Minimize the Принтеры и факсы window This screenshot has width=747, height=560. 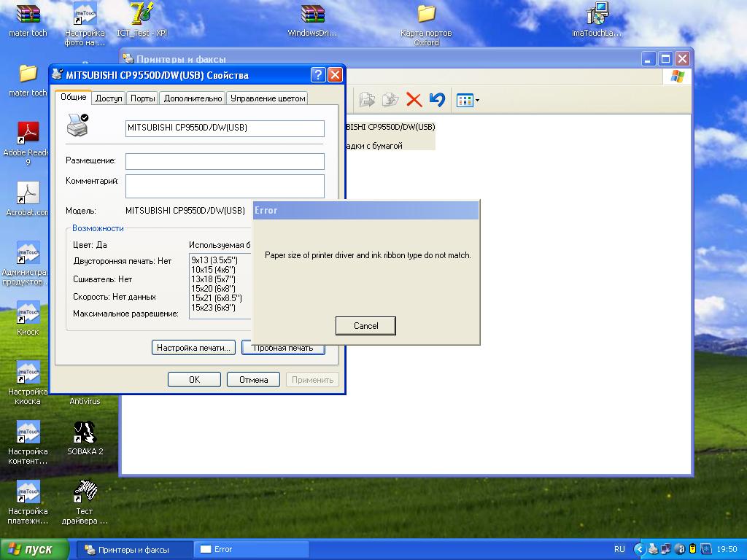(648, 59)
